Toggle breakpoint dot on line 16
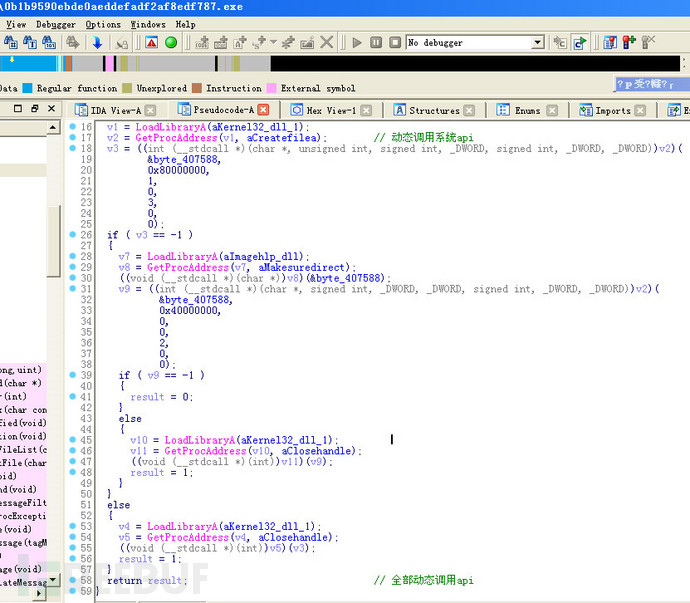The height and width of the screenshot is (603, 690). (x=73, y=126)
